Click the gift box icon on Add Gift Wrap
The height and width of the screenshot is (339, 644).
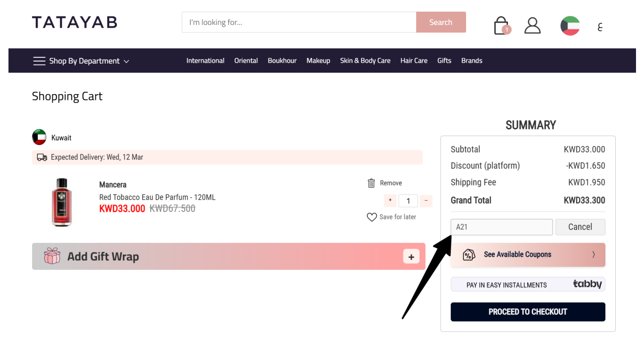[52, 256]
